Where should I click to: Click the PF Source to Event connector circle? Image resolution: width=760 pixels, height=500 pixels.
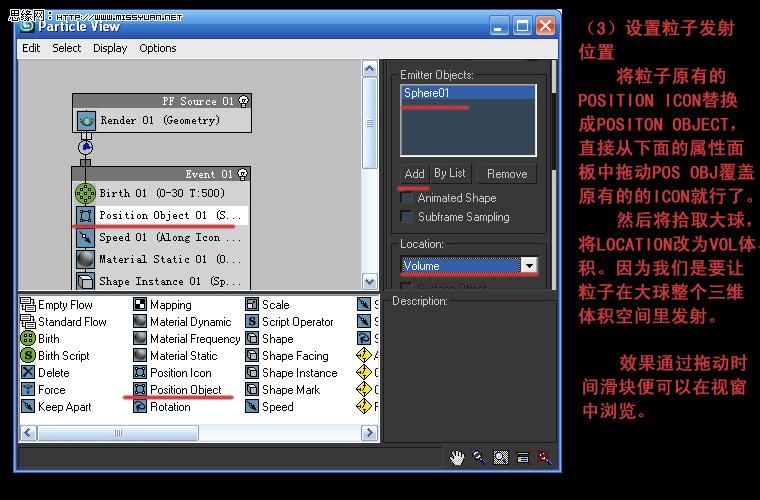click(x=86, y=147)
